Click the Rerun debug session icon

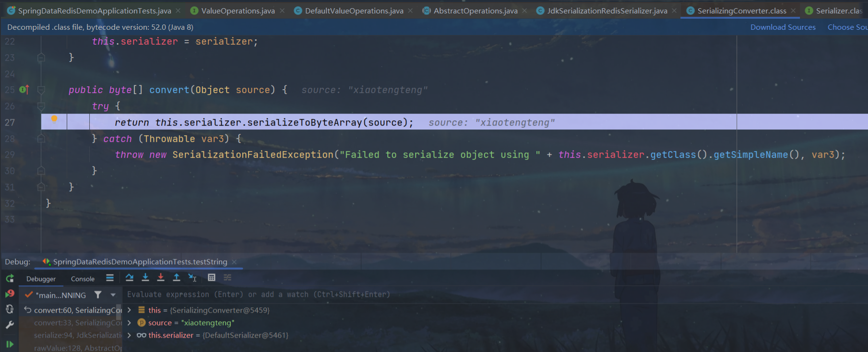[10, 278]
